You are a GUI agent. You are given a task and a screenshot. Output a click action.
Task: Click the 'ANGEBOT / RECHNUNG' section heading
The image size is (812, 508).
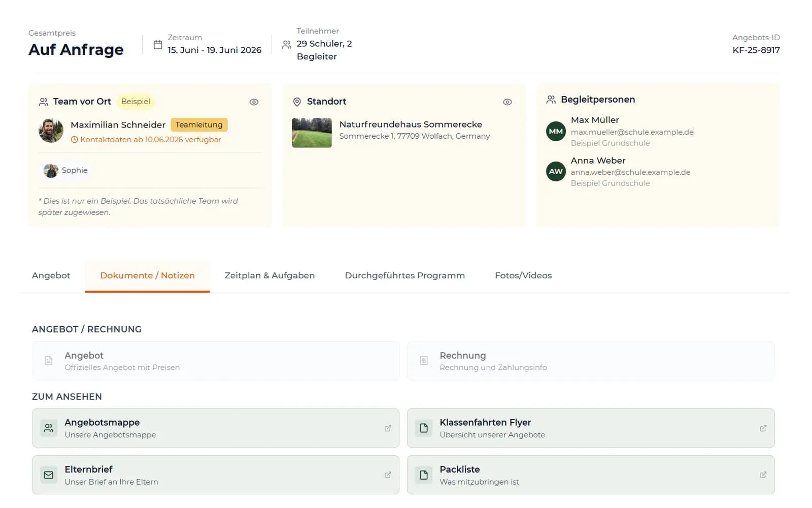pyautogui.click(x=87, y=329)
